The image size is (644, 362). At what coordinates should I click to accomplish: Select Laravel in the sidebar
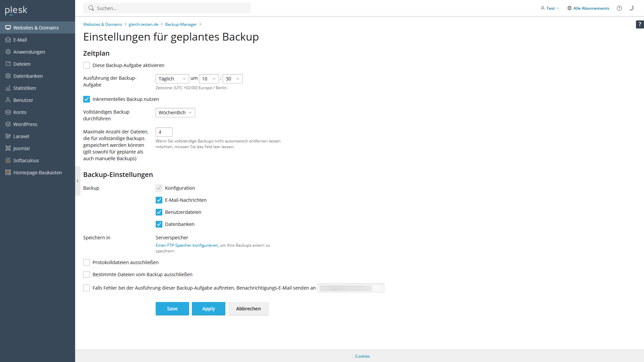[21, 136]
